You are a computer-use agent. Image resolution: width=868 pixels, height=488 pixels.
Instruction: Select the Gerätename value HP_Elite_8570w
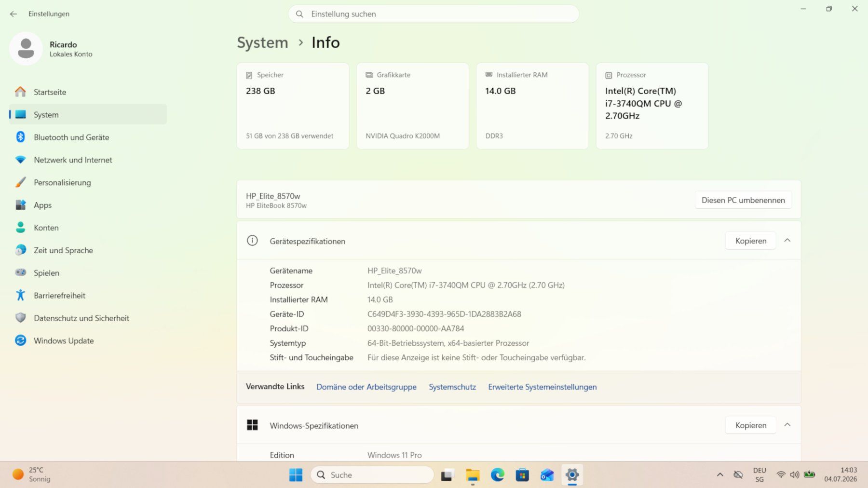pyautogui.click(x=394, y=271)
